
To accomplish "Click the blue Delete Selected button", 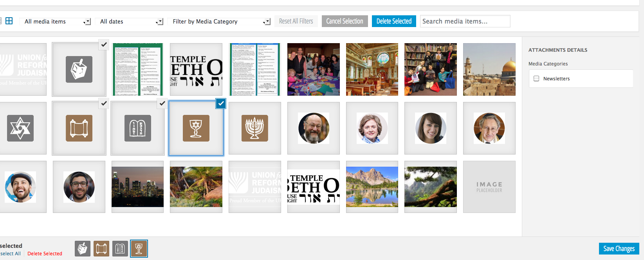I will pyautogui.click(x=394, y=21).
